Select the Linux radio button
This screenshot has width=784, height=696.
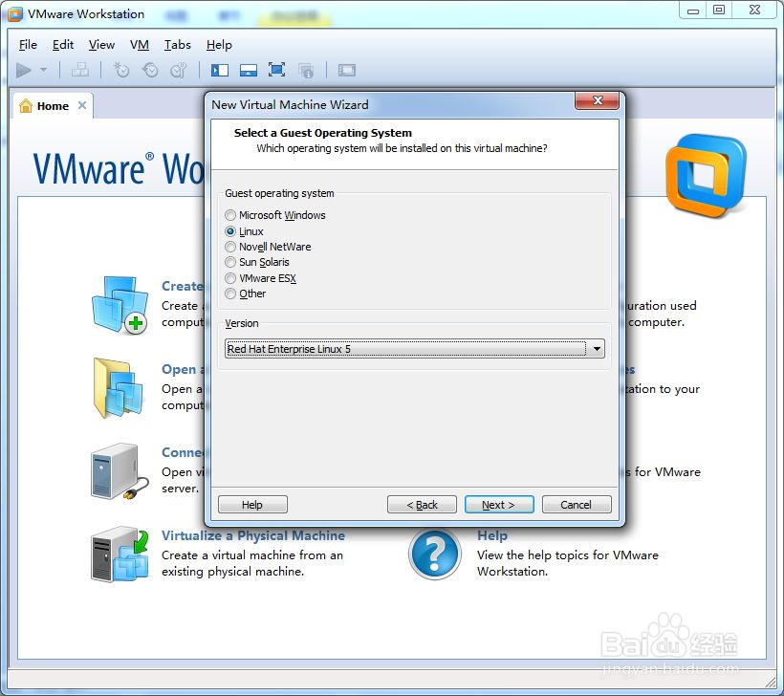(230, 231)
